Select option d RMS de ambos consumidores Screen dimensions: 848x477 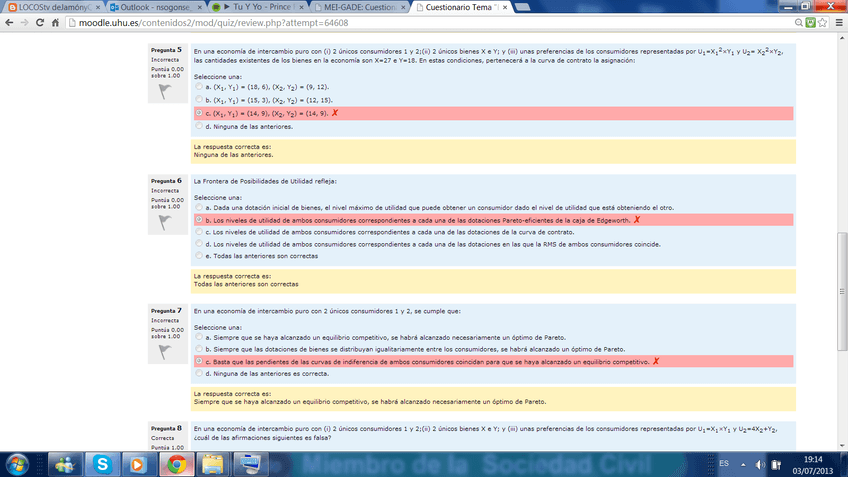point(199,243)
